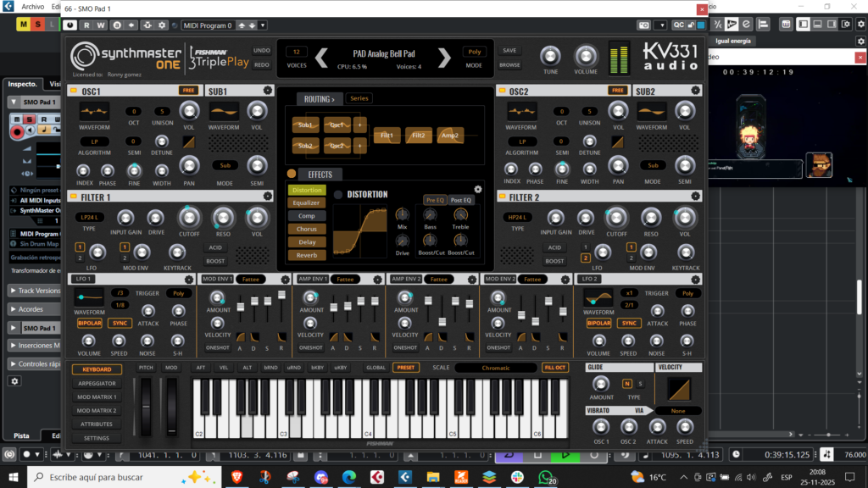The image size is (868, 488).
Task: Click OSC1 waveform display
Action: pyautogui.click(x=94, y=112)
